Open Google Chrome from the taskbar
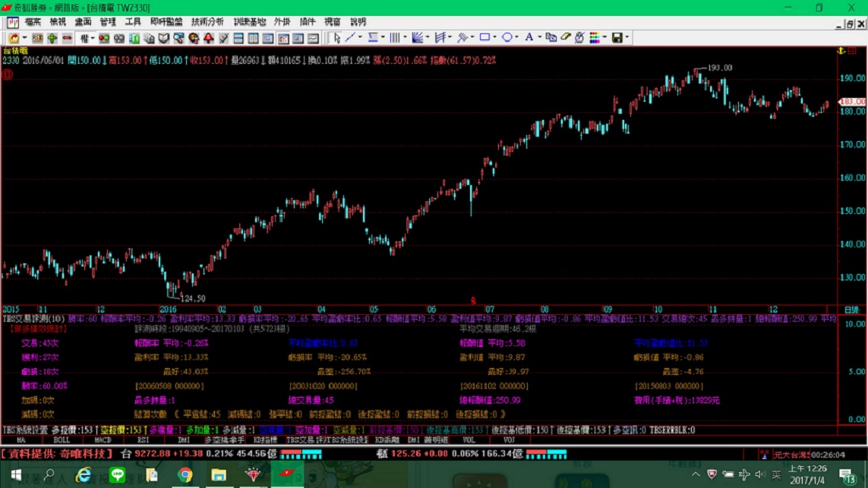Screen dimensions: 868x488 [185, 475]
